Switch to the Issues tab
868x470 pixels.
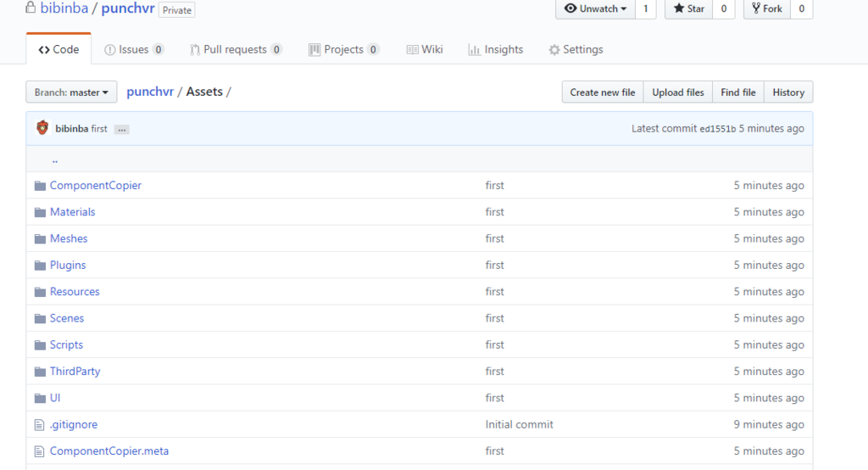tap(134, 49)
